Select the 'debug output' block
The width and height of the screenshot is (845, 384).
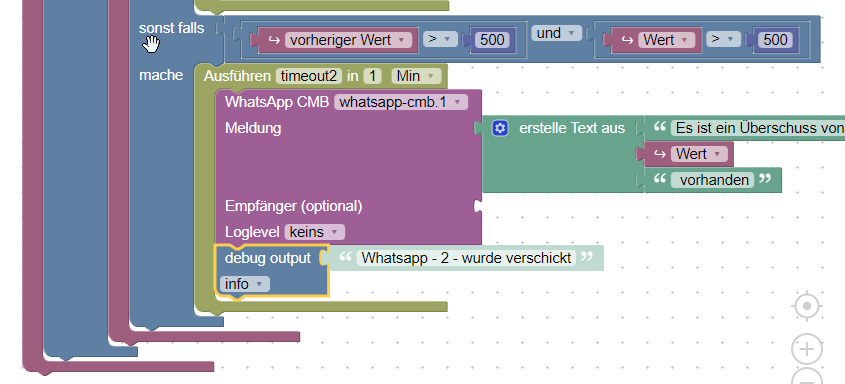click(x=268, y=259)
